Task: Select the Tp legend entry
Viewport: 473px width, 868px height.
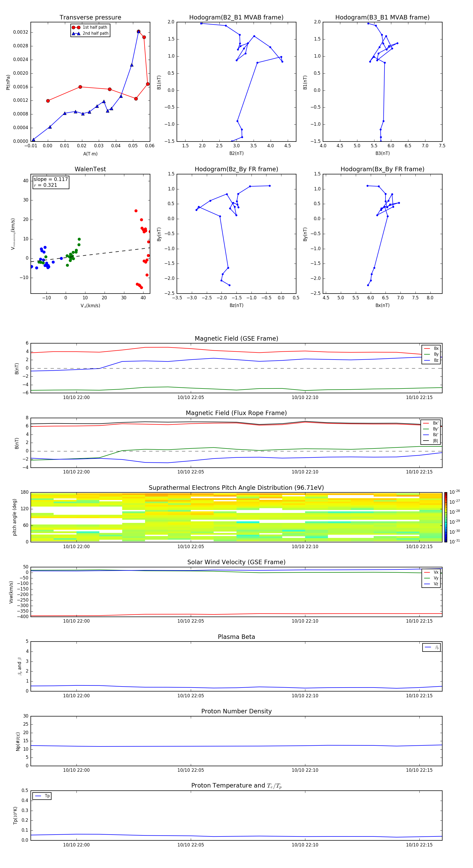Action: click(42, 796)
